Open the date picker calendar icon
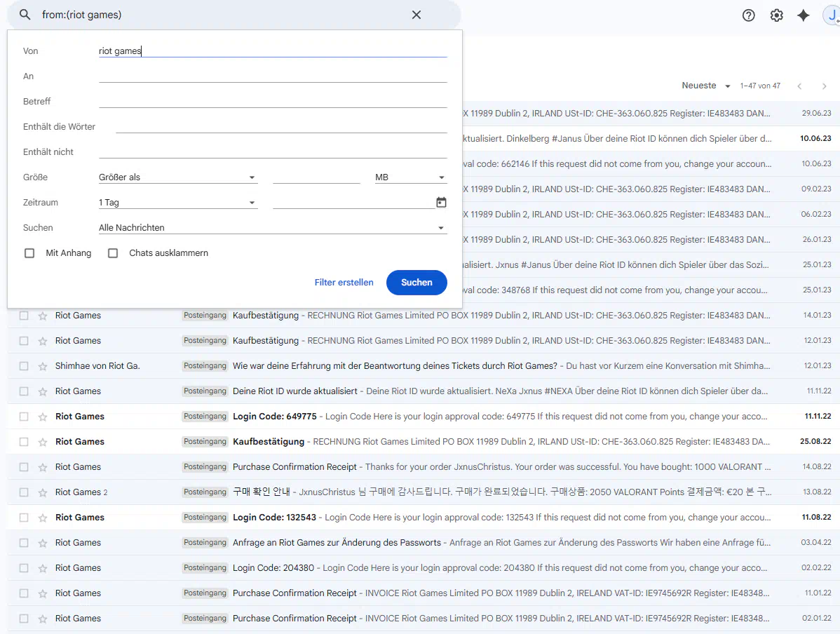Screen dimensions: 840x634 coord(441,202)
